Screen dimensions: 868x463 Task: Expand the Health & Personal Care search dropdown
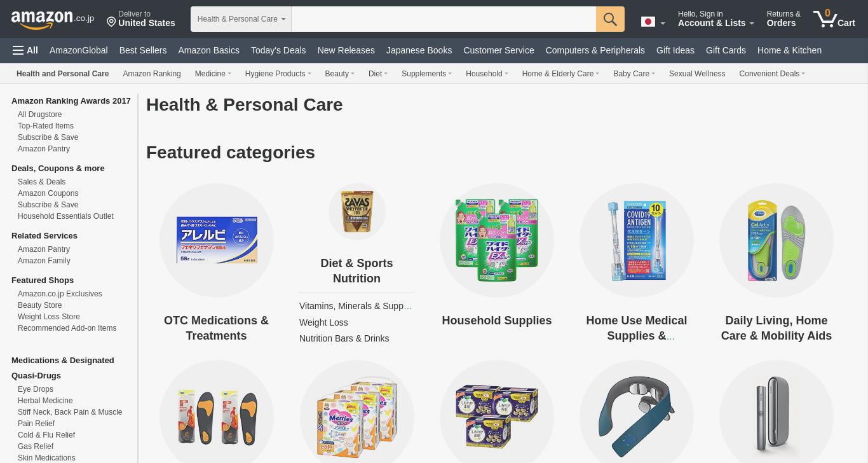241,19
